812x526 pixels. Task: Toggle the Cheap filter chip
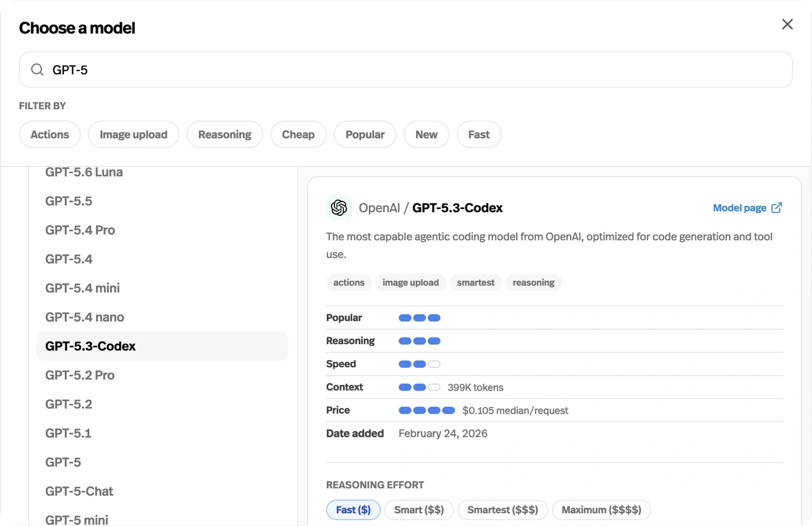298,134
